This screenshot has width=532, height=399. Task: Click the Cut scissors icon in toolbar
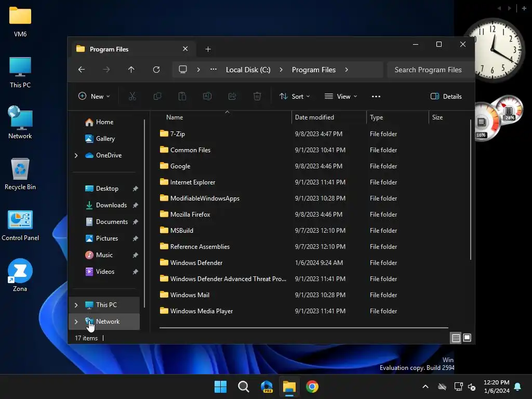[132, 96]
